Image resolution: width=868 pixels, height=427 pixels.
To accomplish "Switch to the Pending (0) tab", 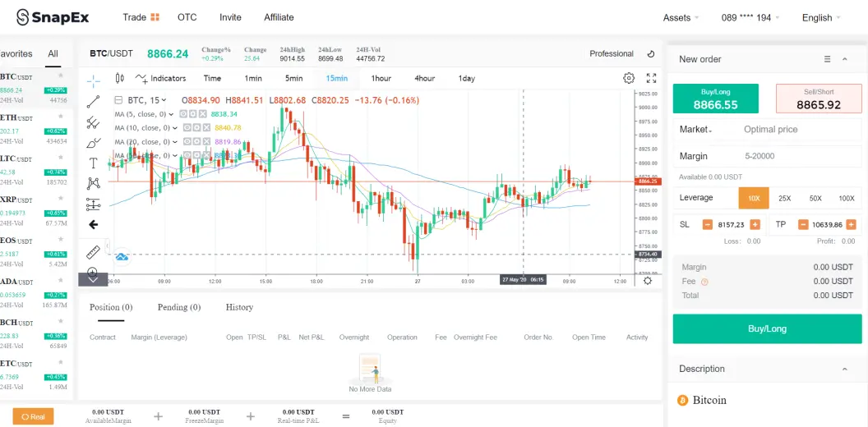I will (179, 308).
